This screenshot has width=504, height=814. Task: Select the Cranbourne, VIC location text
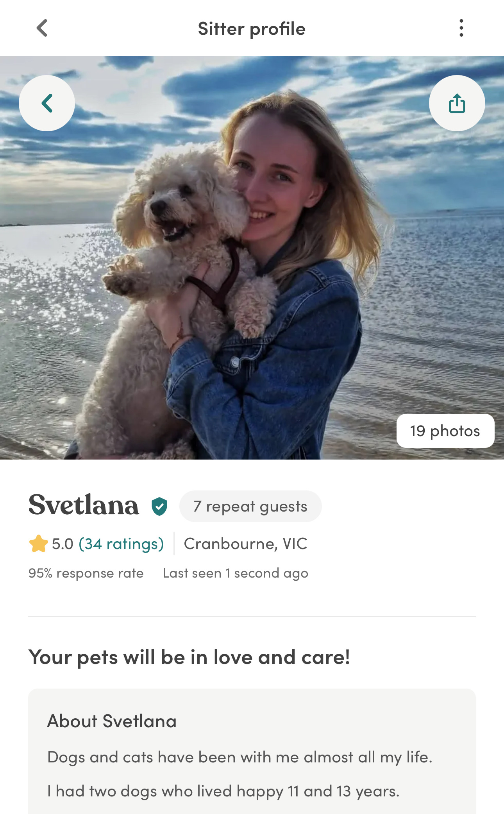(x=246, y=544)
